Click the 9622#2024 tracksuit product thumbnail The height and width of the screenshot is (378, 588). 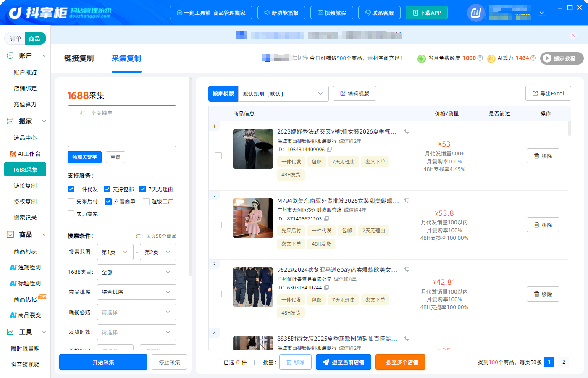pyautogui.click(x=253, y=287)
